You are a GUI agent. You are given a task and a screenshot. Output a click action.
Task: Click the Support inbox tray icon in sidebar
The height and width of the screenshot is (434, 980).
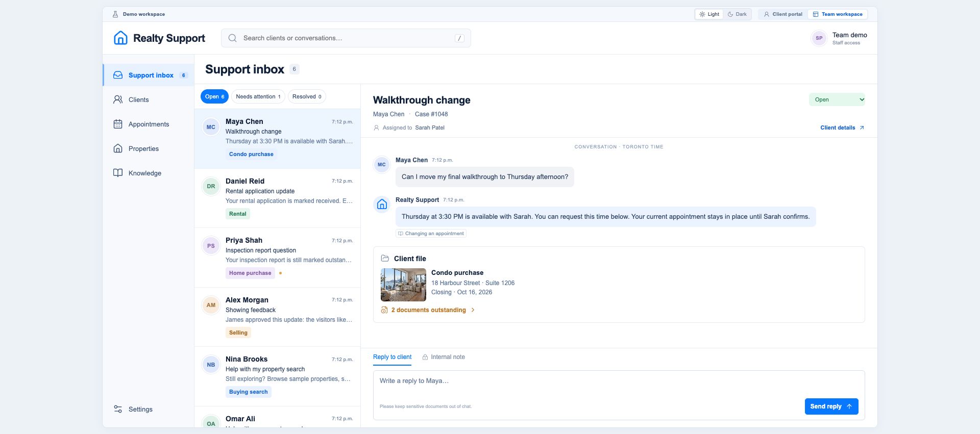coord(118,75)
